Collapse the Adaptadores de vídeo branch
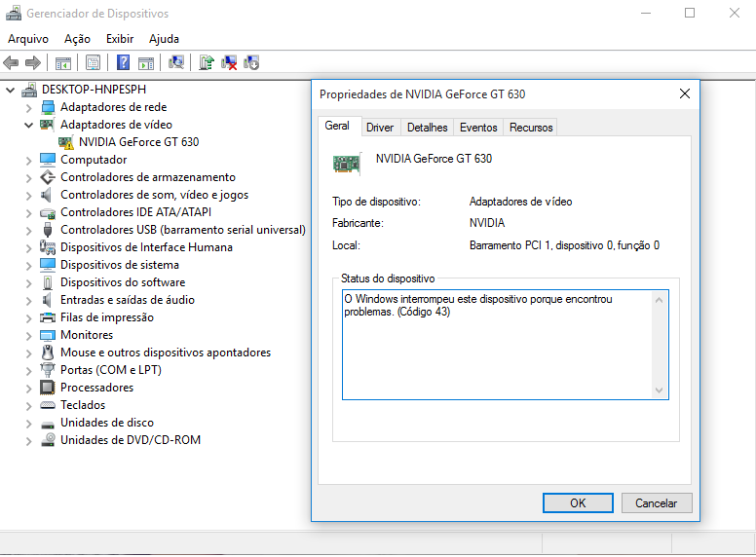This screenshot has width=756, height=557. 28,126
